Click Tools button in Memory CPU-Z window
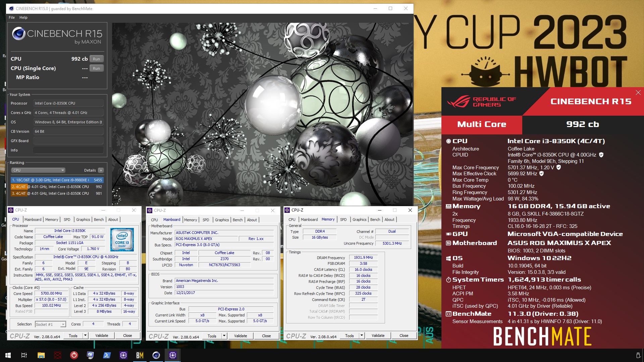 coord(350,336)
